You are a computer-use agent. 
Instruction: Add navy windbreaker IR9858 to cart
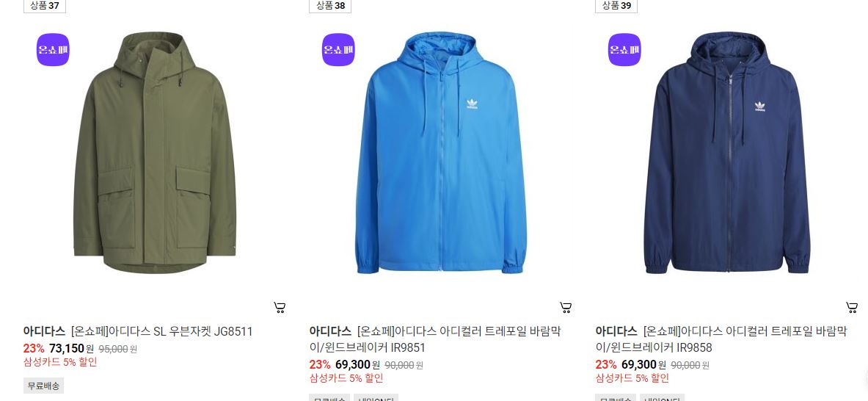pos(852,308)
